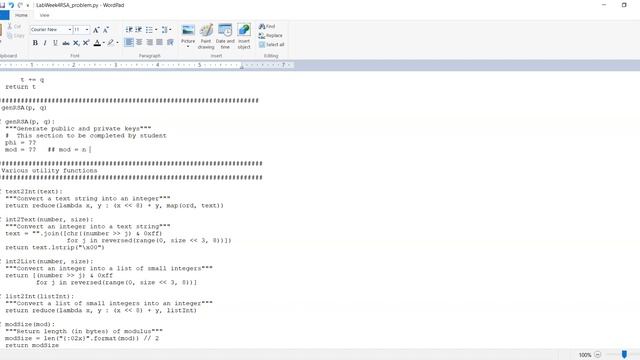Toggle Bold formatting
The height and width of the screenshot is (360, 640).
[35, 43]
